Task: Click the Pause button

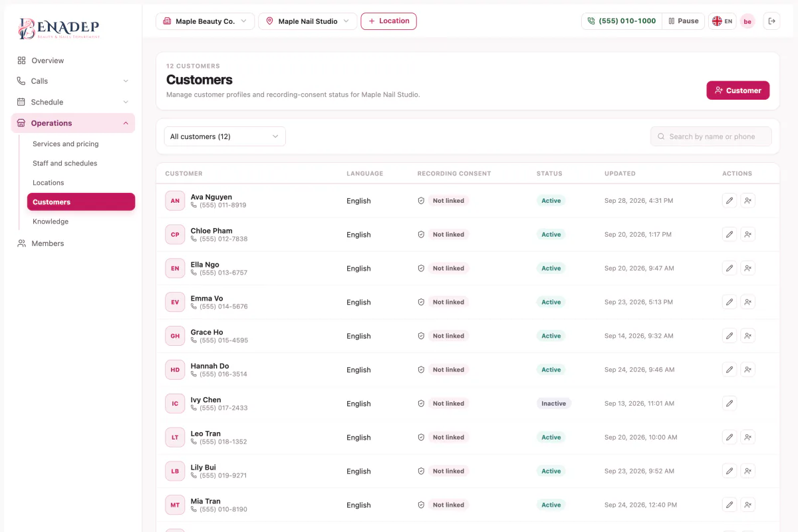Action: tap(683, 21)
